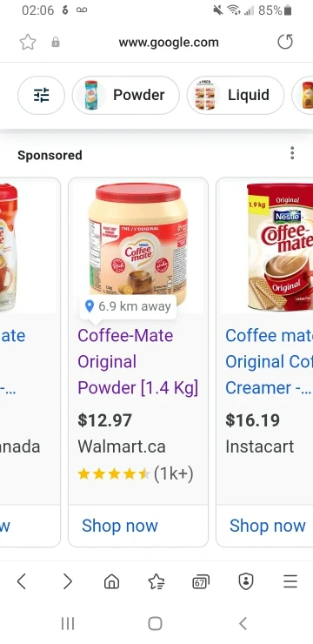Tap the Android recent apps navigation button
Image resolution: width=313 pixels, height=644 pixels.
(x=68, y=623)
